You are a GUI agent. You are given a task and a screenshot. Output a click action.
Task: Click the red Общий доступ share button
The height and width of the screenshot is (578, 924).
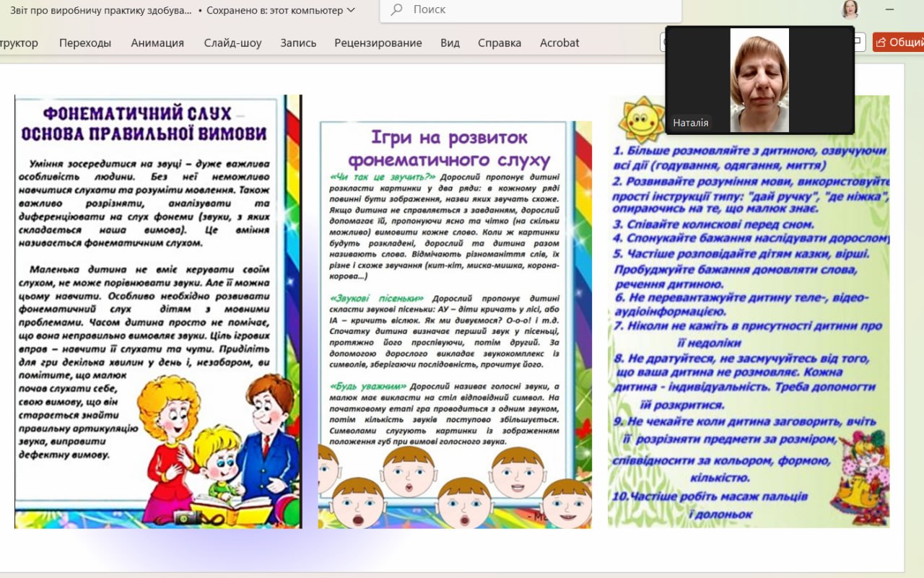(x=899, y=43)
